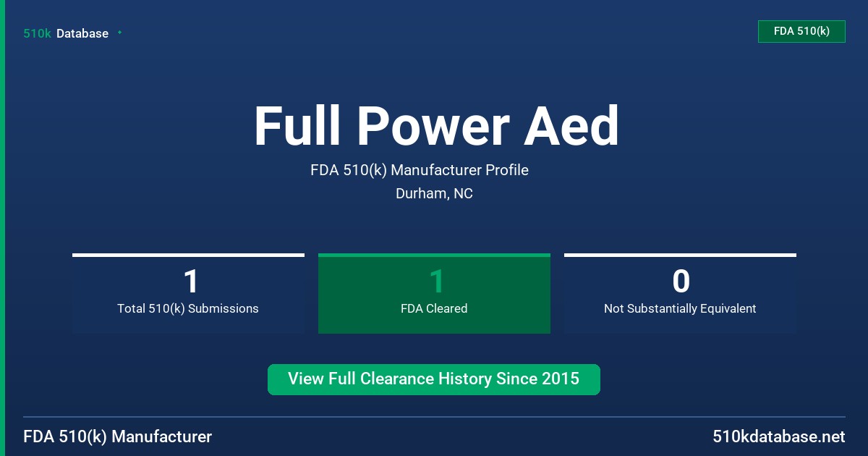Screen dimensions: 868x456
Task: Open the 510kdatabase.net link
Action: coord(778,436)
